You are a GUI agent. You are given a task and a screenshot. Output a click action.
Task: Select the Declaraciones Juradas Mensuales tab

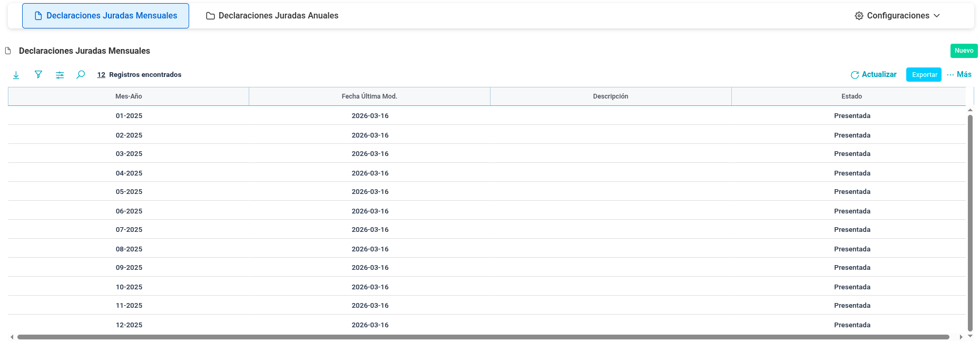pyautogui.click(x=106, y=16)
